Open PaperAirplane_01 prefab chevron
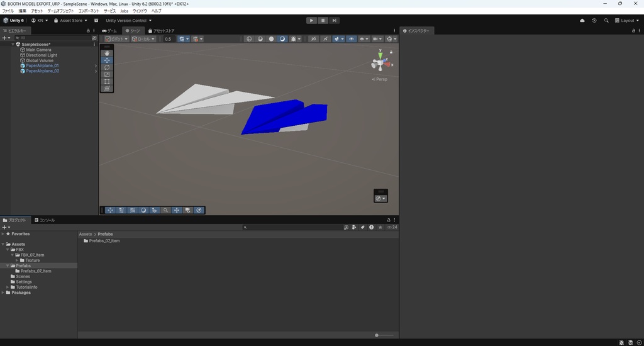Viewport: 644px width, 346px height. (x=96, y=66)
